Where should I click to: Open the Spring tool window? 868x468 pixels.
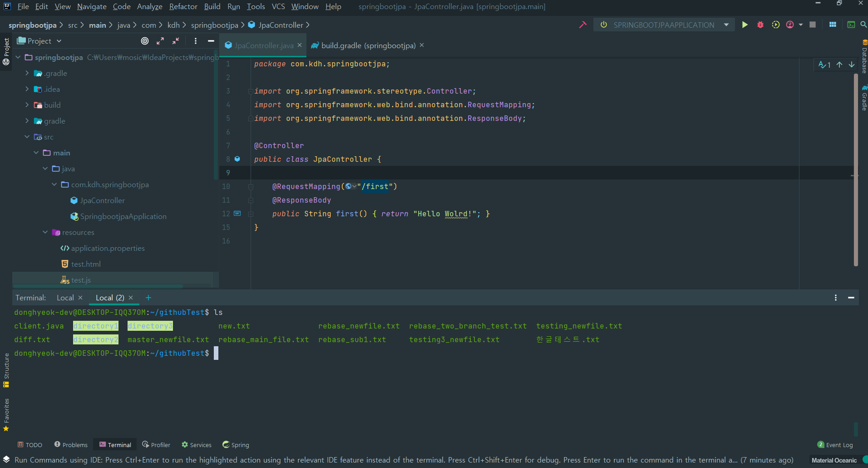coord(236,445)
